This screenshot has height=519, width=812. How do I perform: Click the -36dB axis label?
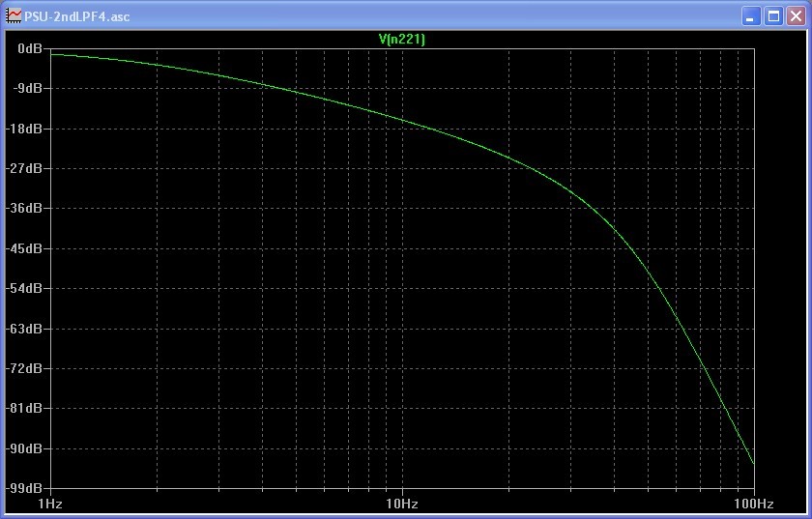pyautogui.click(x=24, y=208)
